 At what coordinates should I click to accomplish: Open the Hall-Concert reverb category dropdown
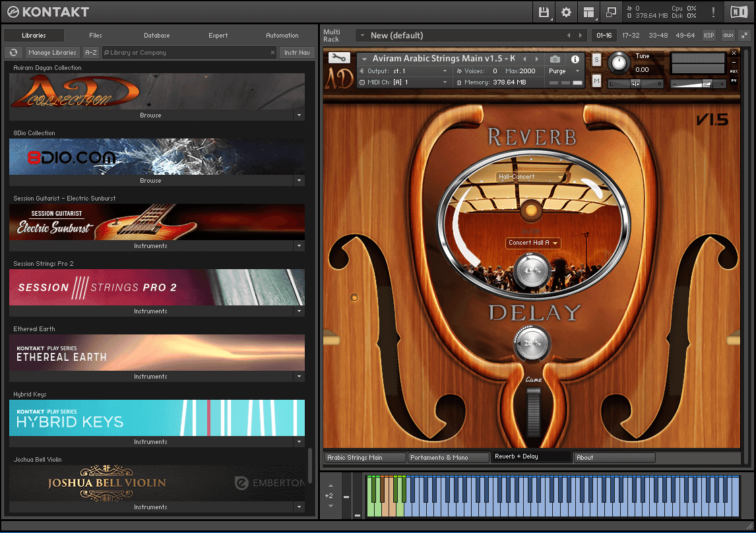(x=530, y=177)
